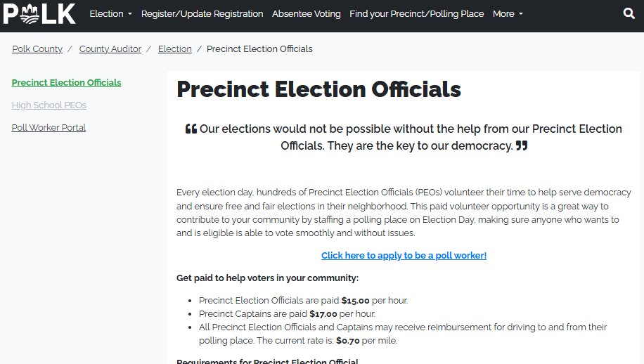This screenshot has width=644, height=364.
Task: Expand the More dropdown menu
Action: 508,14
